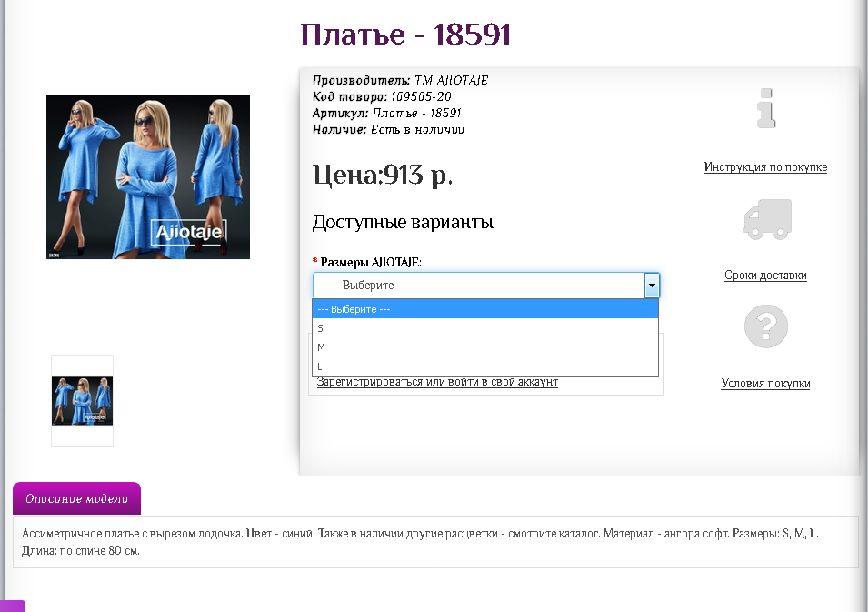This screenshot has width=868, height=612.
Task: Click Зарегистрироваться или войти в свой аккаунт link
Action: (437, 382)
